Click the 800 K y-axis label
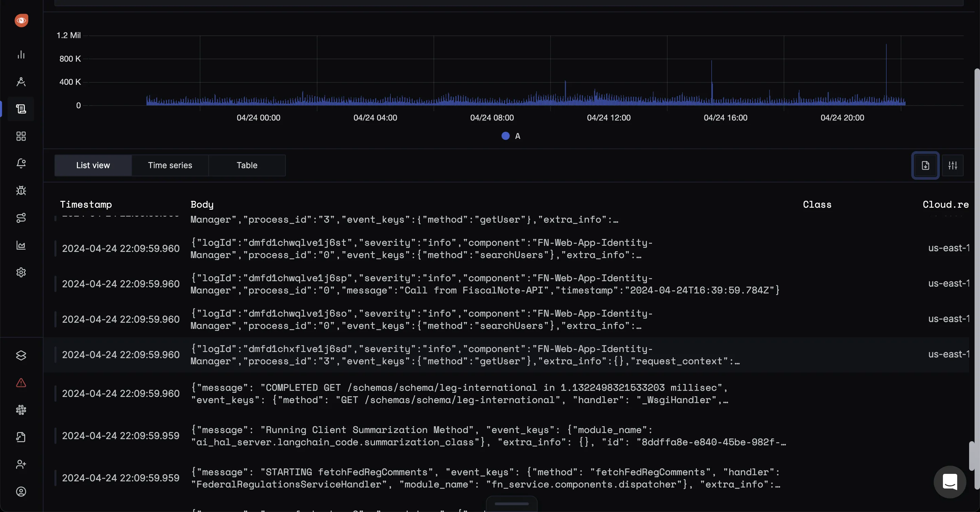Image resolution: width=980 pixels, height=512 pixels. [70, 59]
